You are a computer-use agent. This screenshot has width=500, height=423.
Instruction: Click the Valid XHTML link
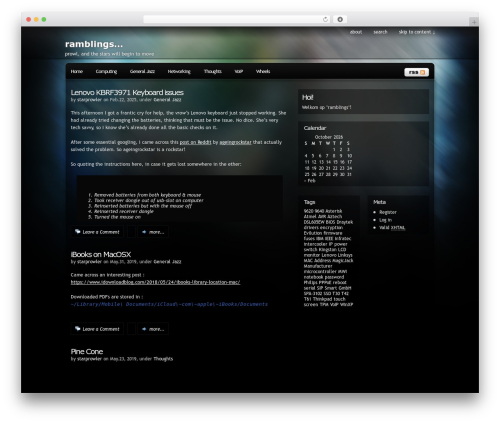pyautogui.click(x=392, y=227)
